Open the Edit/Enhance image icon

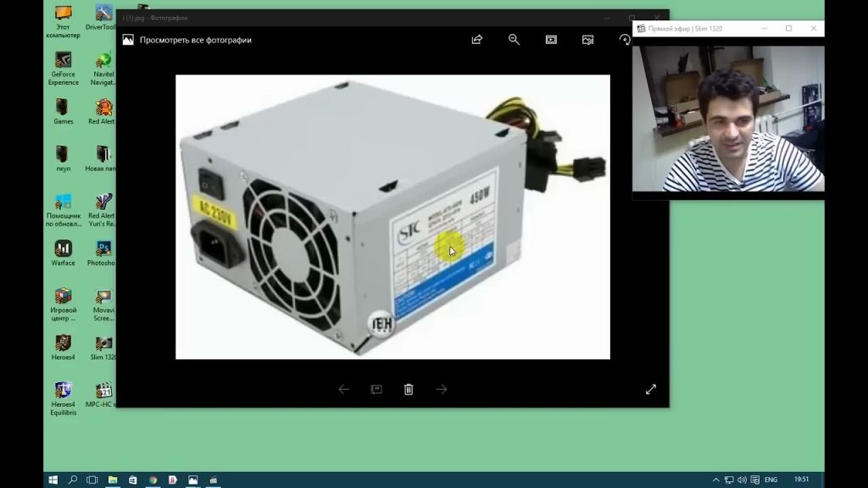pyautogui.click(x=587, y=40)
